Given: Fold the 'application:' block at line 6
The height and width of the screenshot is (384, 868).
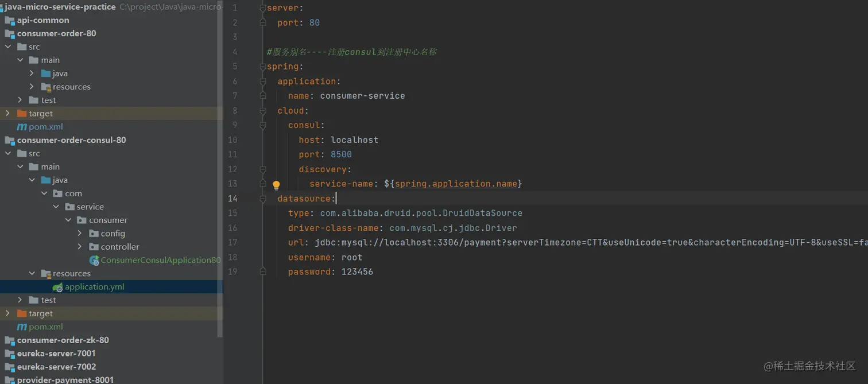Looking at the screenshot, I should (x=263, y=82).
